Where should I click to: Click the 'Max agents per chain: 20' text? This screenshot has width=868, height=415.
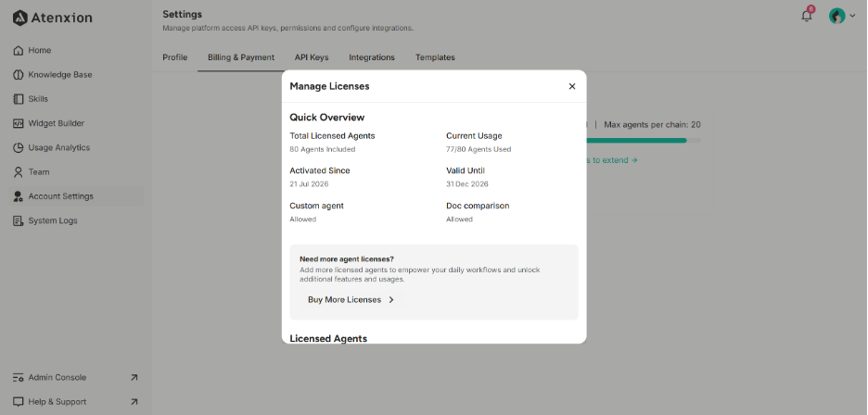[652, 125]
